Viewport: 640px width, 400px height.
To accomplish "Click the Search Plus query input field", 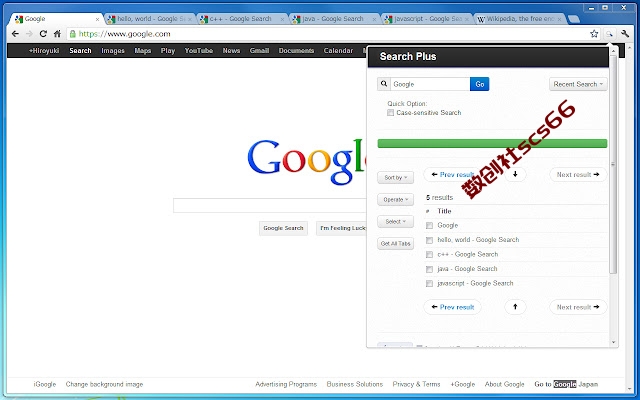I will (430, 84).
